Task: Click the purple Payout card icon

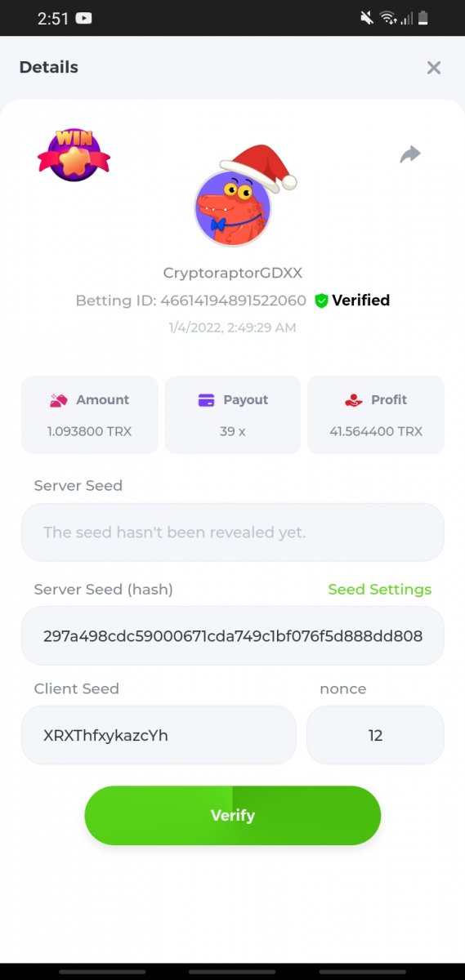Action: (206, 400)
